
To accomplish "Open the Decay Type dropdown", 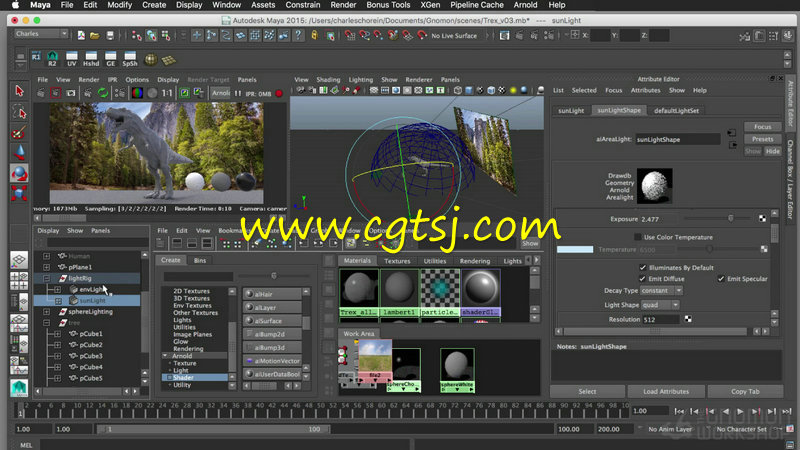I will pyautogui.click(x=662, y=290).
